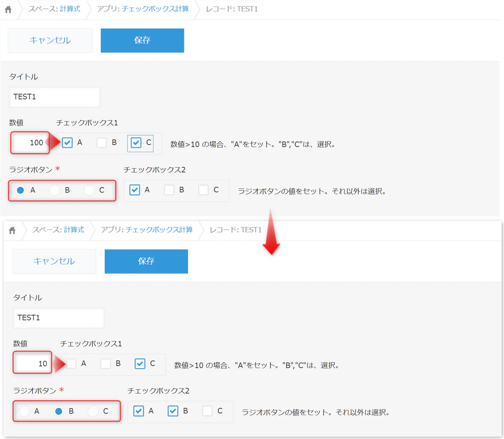
Task: Open the チェックボックス計算 app link in the lower breadcrumb
Action: [x=159, y=230]
